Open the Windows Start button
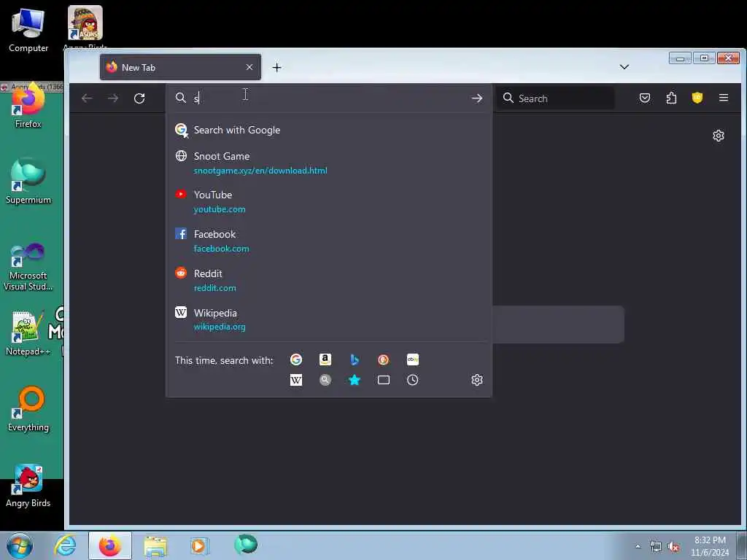This screenshot has width=747, height=560. coord(19,545)
